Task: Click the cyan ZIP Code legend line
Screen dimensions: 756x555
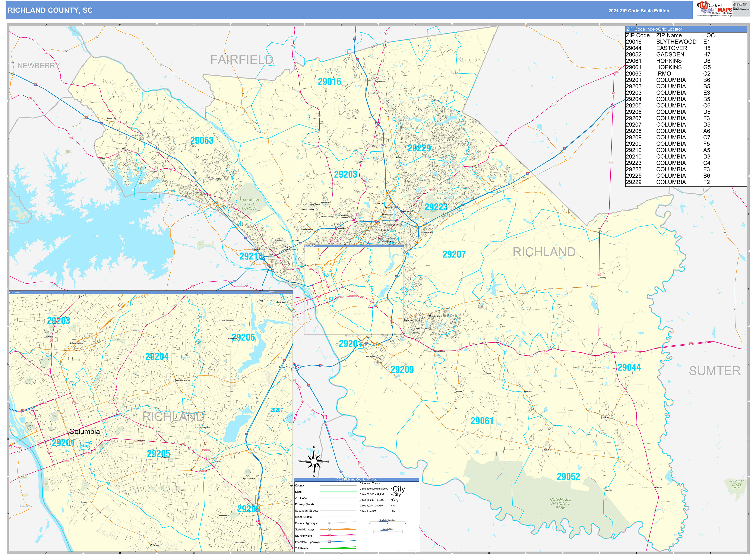Action: tap(338, 498)
